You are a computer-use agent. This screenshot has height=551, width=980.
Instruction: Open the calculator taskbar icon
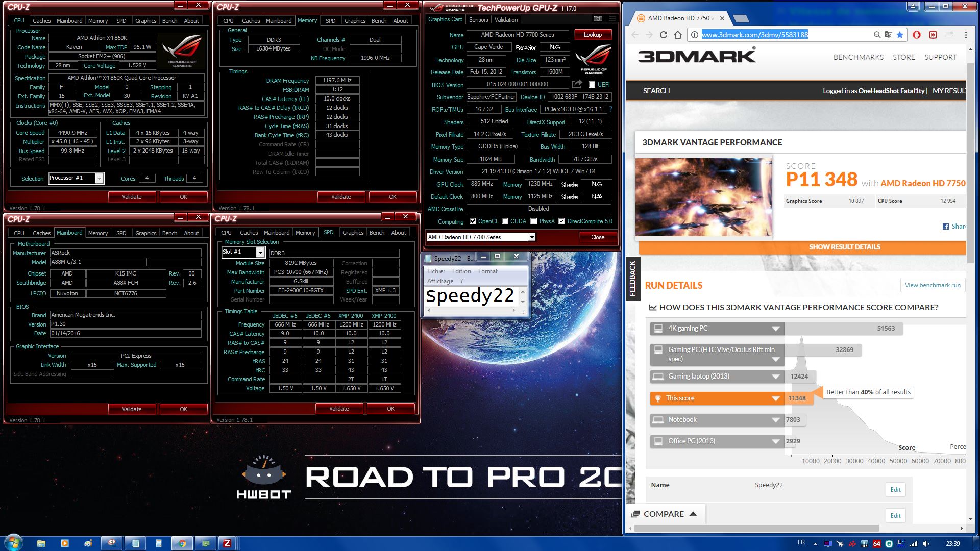click(159, 543)
